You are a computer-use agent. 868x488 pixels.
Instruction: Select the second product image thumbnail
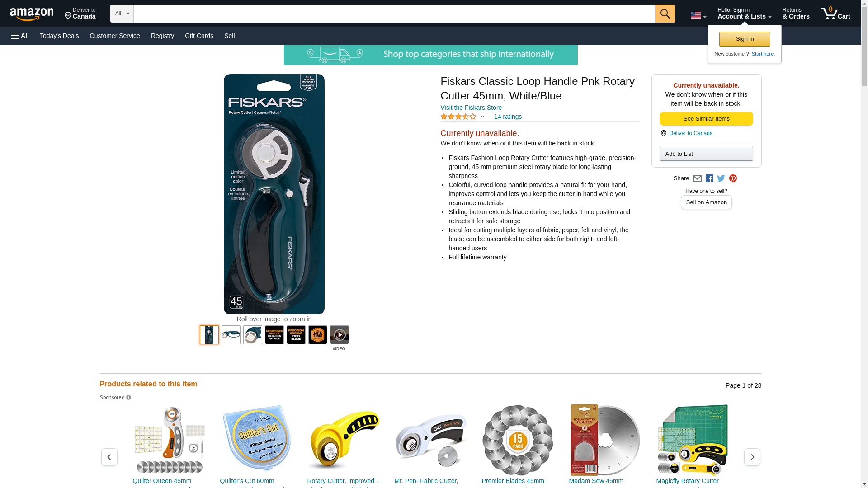[231, 335]
